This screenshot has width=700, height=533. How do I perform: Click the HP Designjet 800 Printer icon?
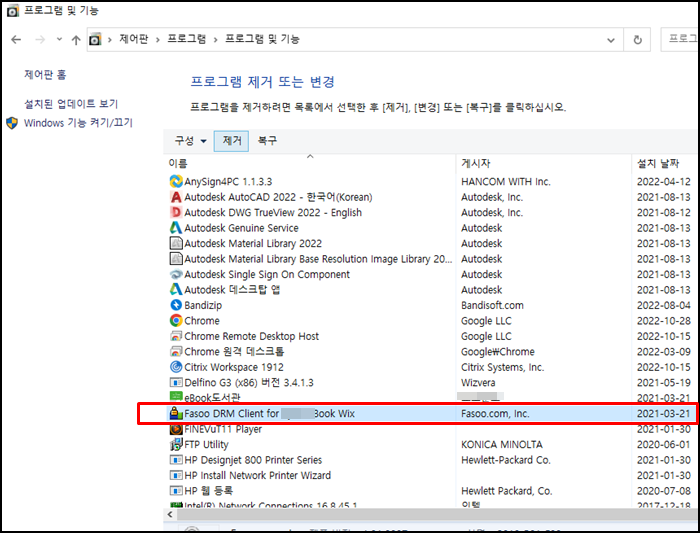[176, 460]
